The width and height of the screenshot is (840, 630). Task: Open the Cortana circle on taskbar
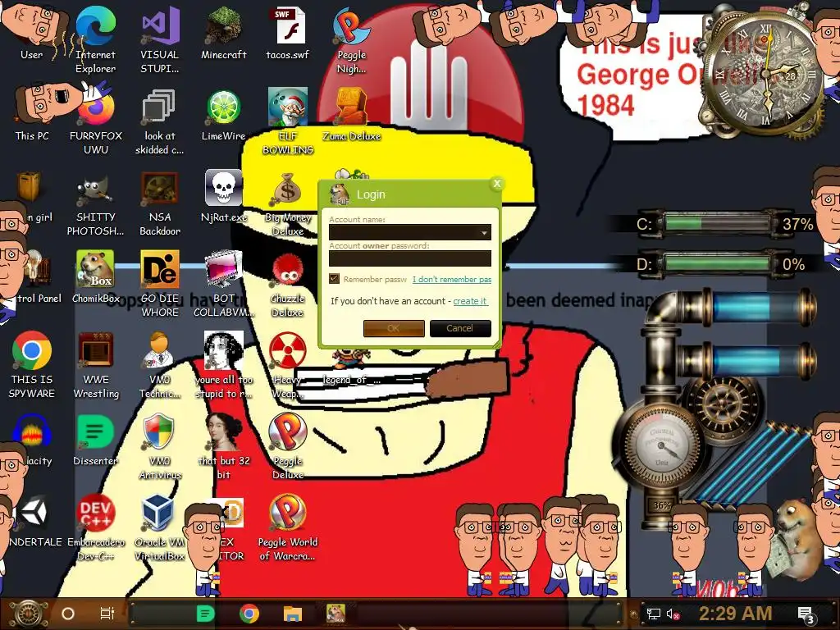click(68, 614)
